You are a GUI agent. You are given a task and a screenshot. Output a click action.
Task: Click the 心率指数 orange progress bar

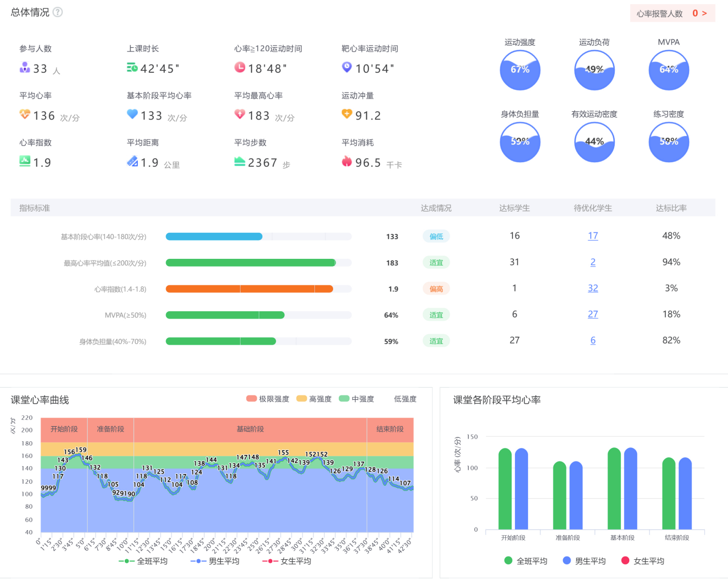[x=249, y=289]
